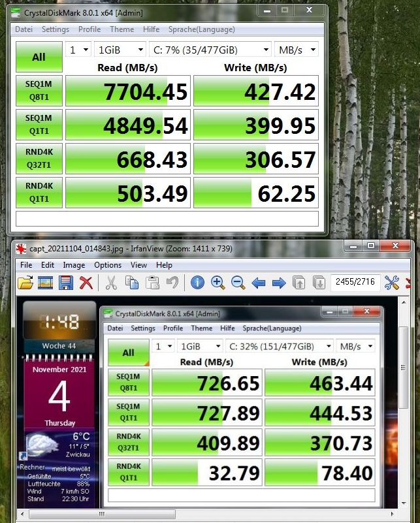Open IrfanView Options menu
The height and width of the screenshot is (523, 420).
point(107,265)
